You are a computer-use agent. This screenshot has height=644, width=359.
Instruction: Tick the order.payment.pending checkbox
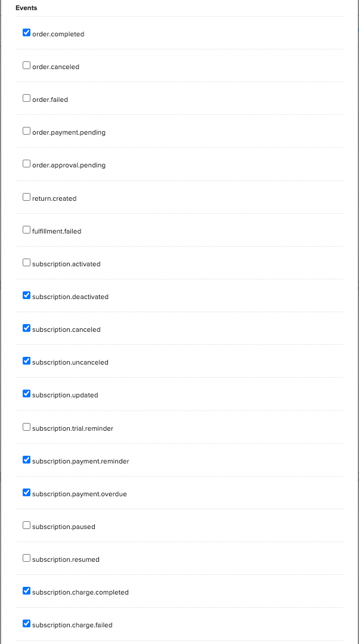26,131
